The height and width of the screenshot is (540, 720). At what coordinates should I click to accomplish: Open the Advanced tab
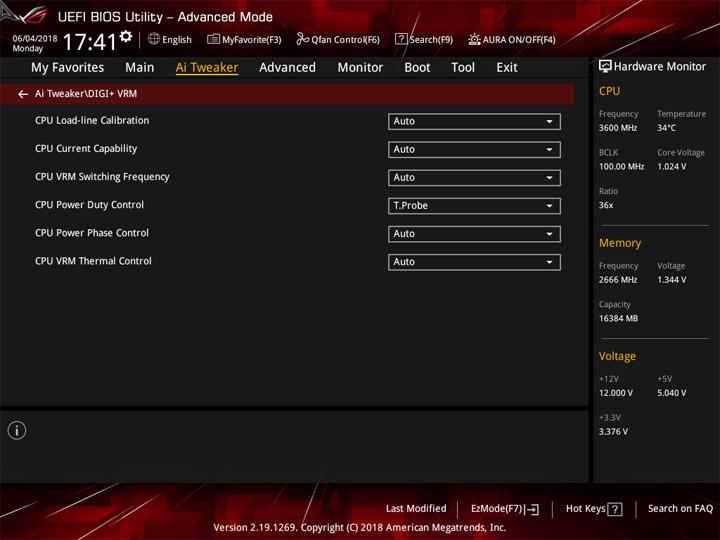(x=287, y=68)
